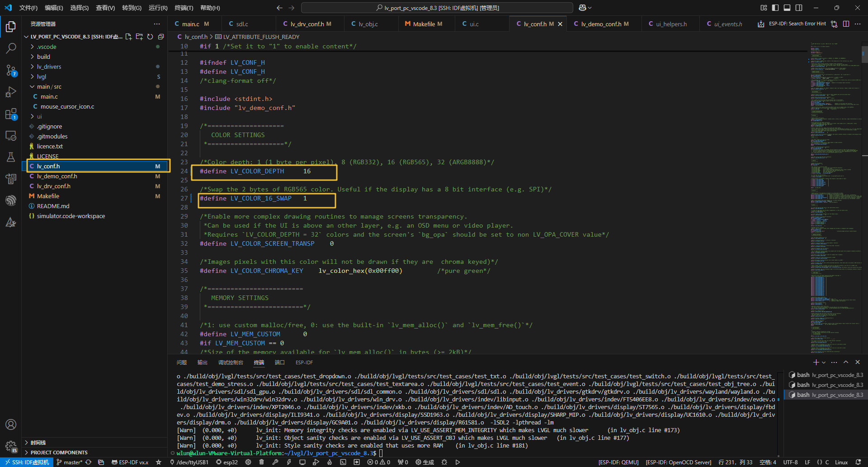Click the editor minimap
The image size is (868, 467).
(x=835, y=198)
